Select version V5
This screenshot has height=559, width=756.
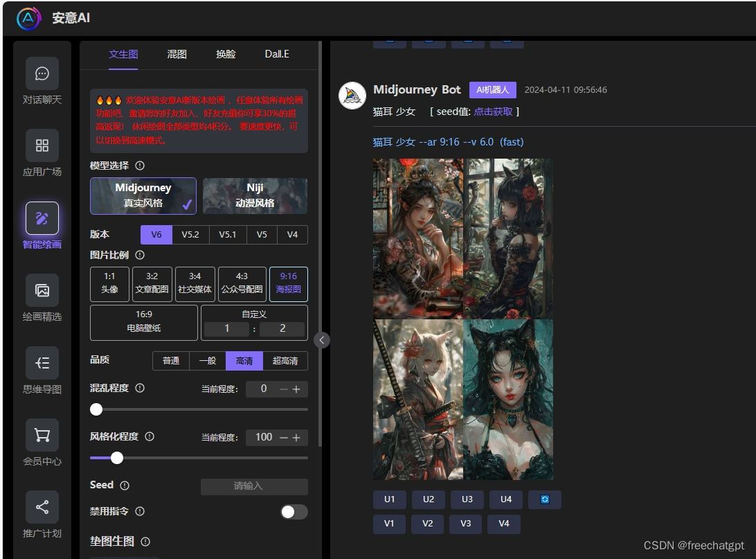pos(262,235)
